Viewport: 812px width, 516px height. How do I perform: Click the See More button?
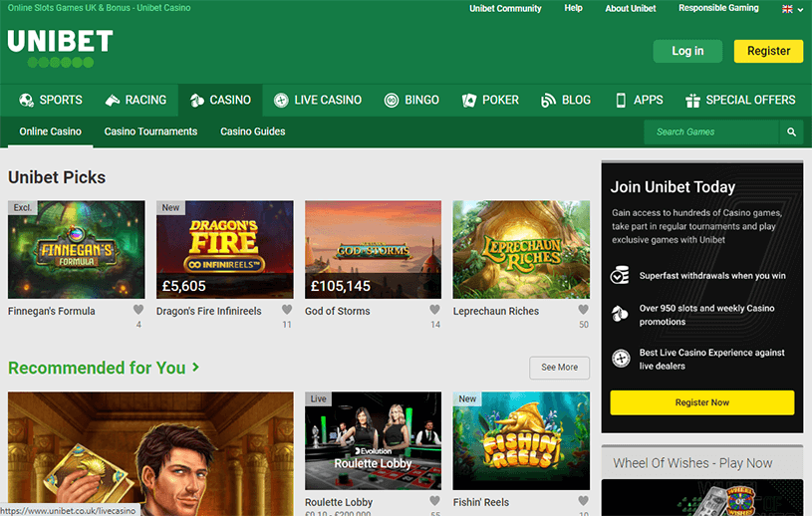(559, 368)
